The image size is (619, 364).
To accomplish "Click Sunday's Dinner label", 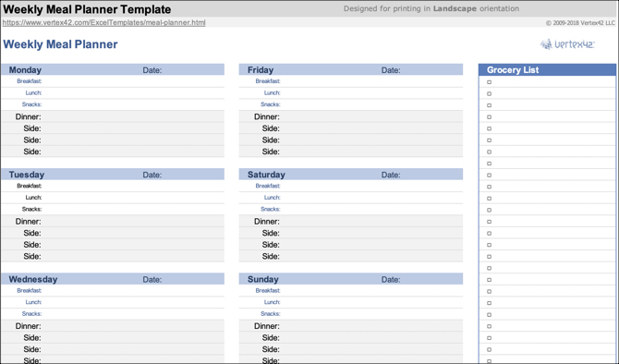I will pyautogui.click(x=267, y=326).
